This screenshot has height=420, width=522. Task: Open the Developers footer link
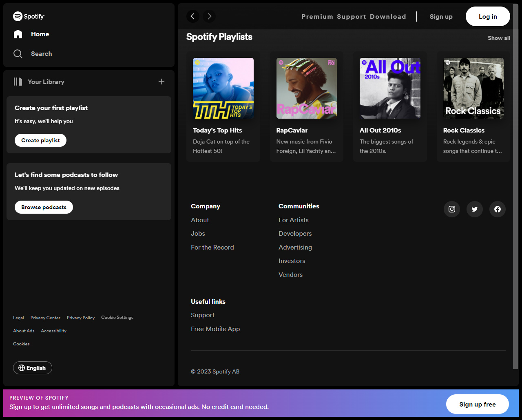(295, 234)
